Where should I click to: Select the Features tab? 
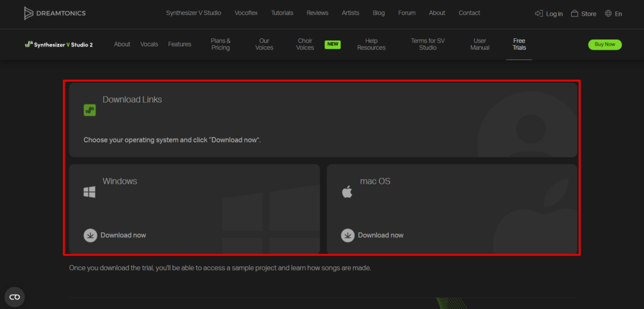click(179, 45)
